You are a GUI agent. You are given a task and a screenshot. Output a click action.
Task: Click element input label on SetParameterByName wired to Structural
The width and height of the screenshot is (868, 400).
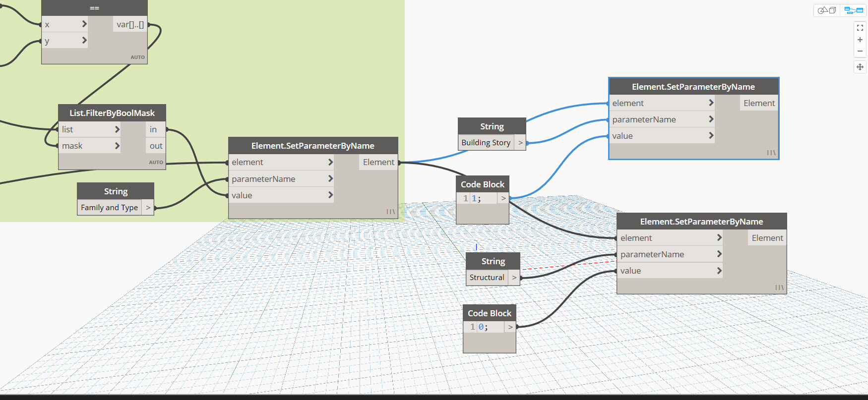coord(636,238)
